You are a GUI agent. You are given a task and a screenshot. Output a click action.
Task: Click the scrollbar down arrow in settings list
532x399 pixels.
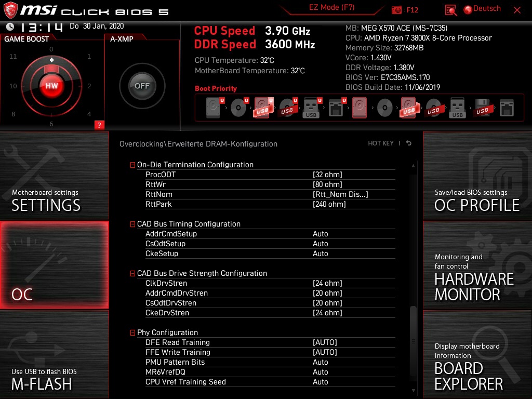coord(413,391)
